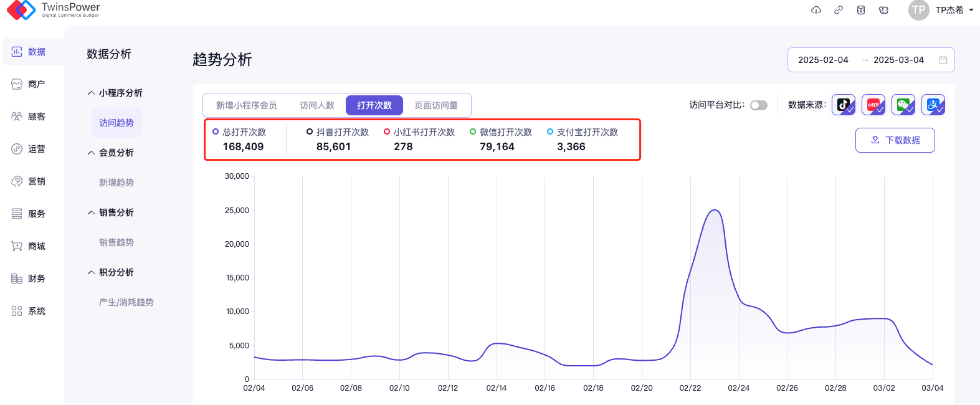Open 系统 in the sidebar
The image size is (980, 405).
(29, 311)
